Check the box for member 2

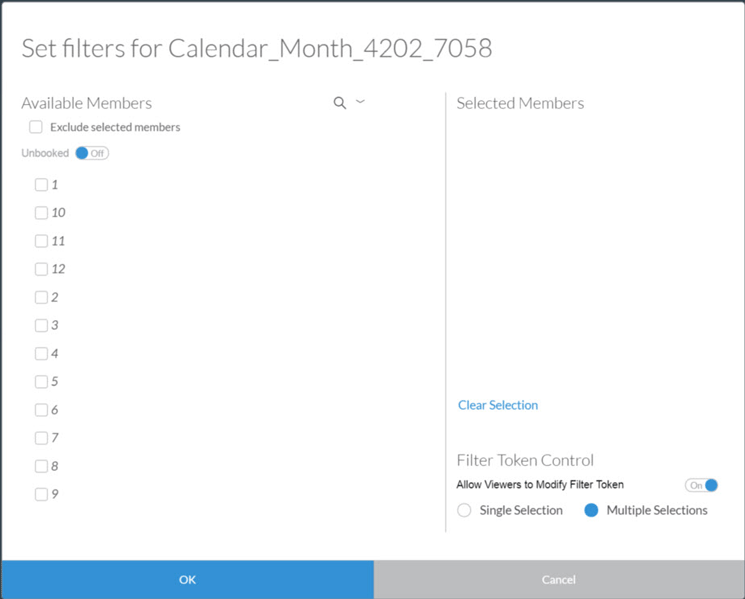[41, 297]
